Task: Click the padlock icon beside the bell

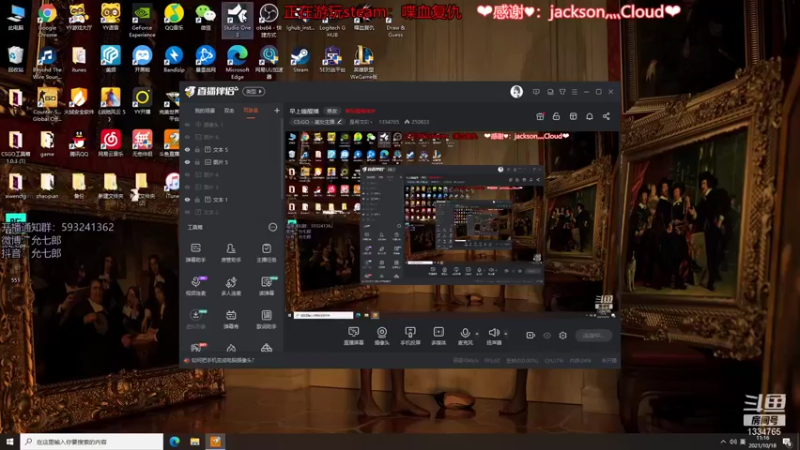Action: click(x=556, y=116)
